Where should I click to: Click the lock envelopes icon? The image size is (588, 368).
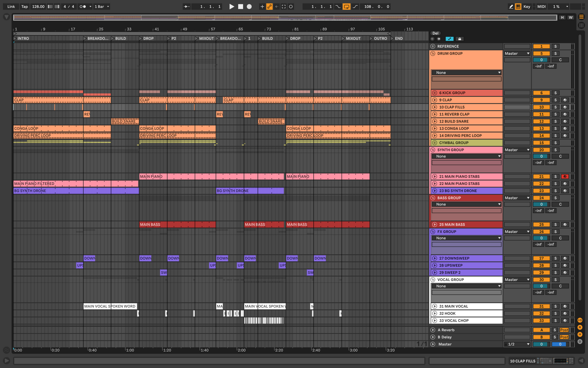pyautogui.click(x=459, y=39)
